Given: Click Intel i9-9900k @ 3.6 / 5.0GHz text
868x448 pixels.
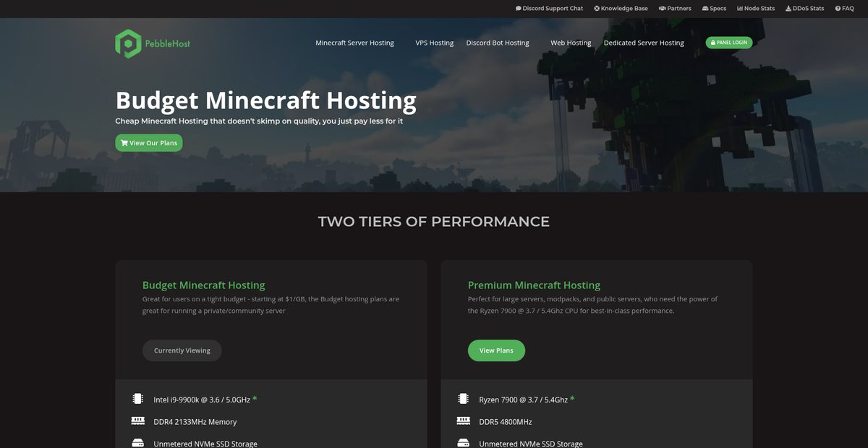Looking at the screenshot, I should [202, 400].
